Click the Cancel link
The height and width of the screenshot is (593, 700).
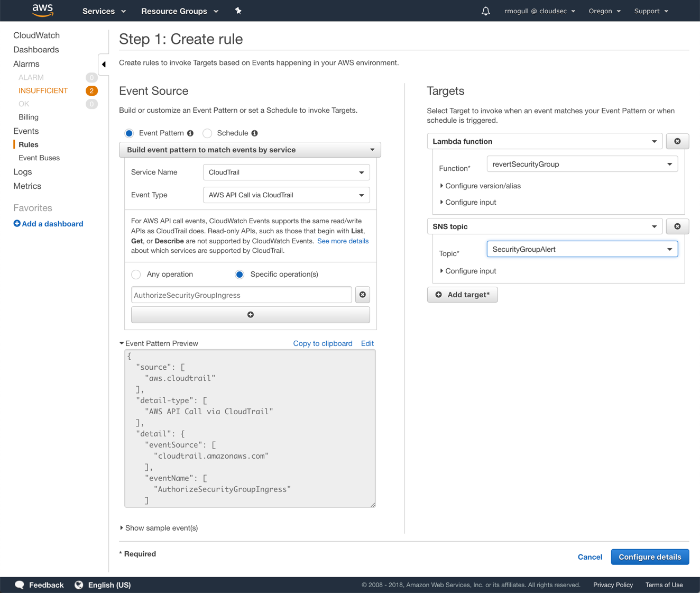pyautogui.click(x=590, y=557)
